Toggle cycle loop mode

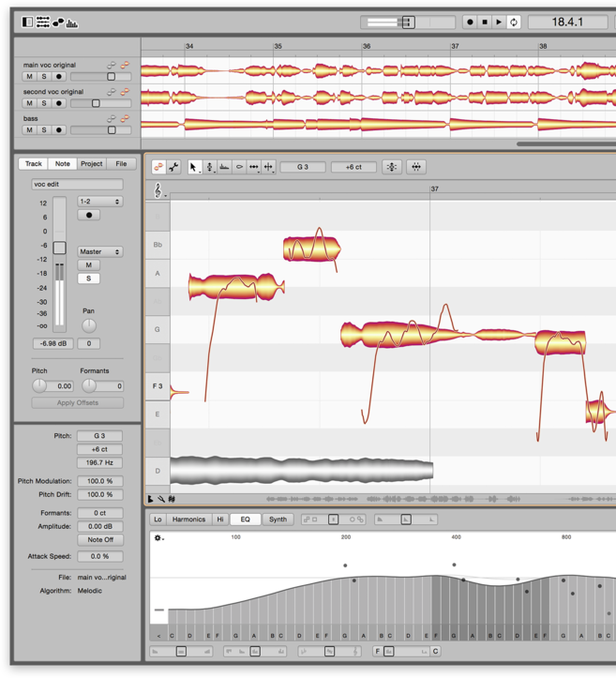pyautogui.click(x=514, y=22)
